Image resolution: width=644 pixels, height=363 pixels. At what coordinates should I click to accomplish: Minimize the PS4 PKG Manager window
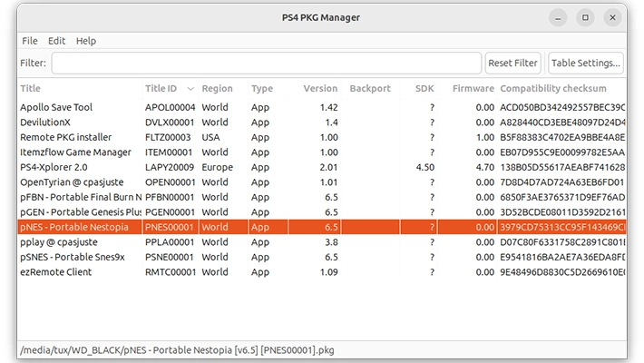(x=558, y=17)
